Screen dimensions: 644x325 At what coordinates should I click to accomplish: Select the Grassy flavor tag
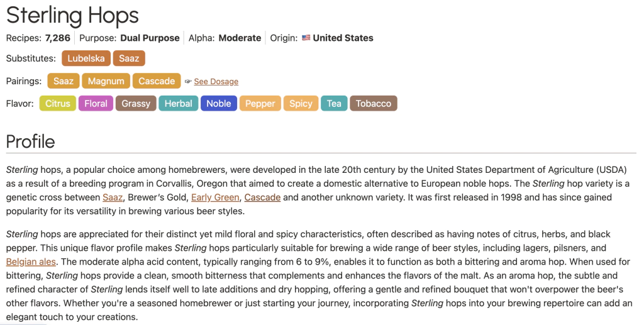click(x=136, y=104)
